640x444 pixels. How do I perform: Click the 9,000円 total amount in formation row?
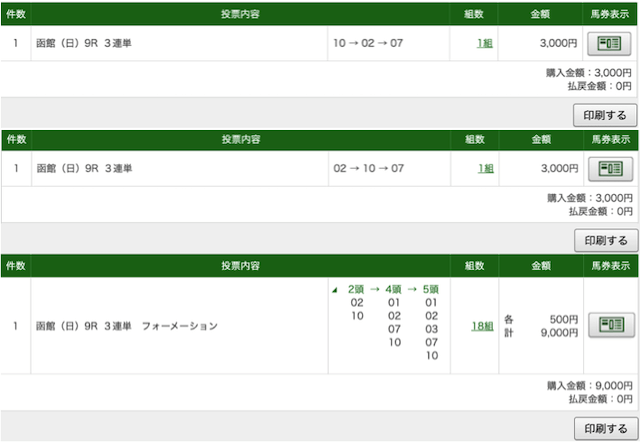[559, 333]
